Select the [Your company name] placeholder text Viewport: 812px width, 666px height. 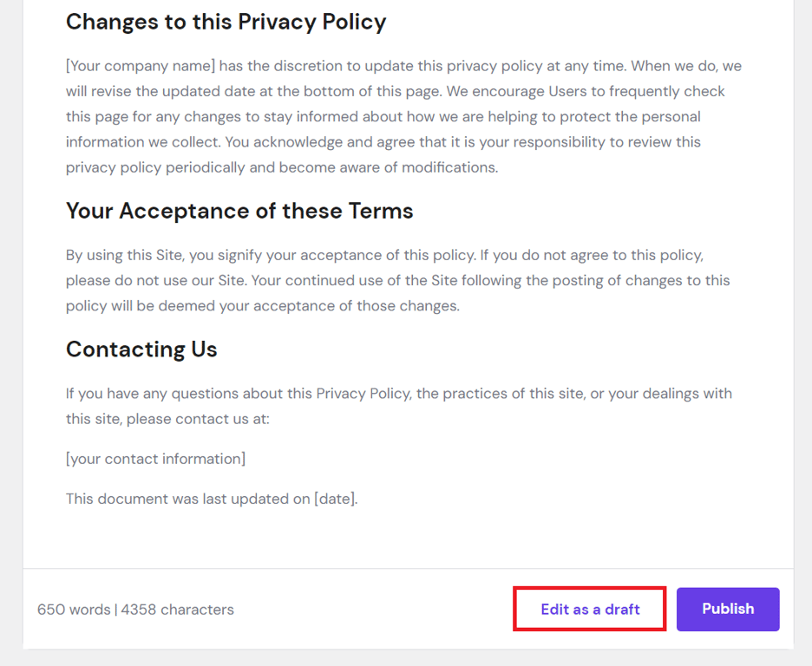137,65
